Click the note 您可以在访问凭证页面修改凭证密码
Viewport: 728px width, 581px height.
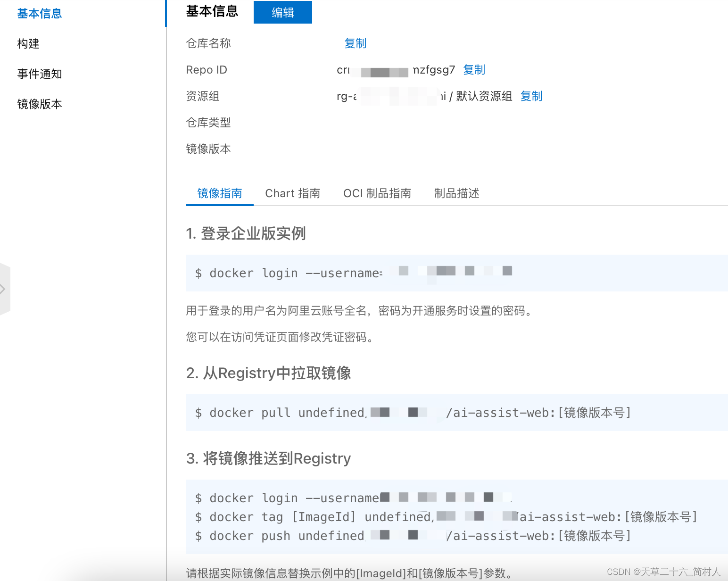[x=281, y=337]
